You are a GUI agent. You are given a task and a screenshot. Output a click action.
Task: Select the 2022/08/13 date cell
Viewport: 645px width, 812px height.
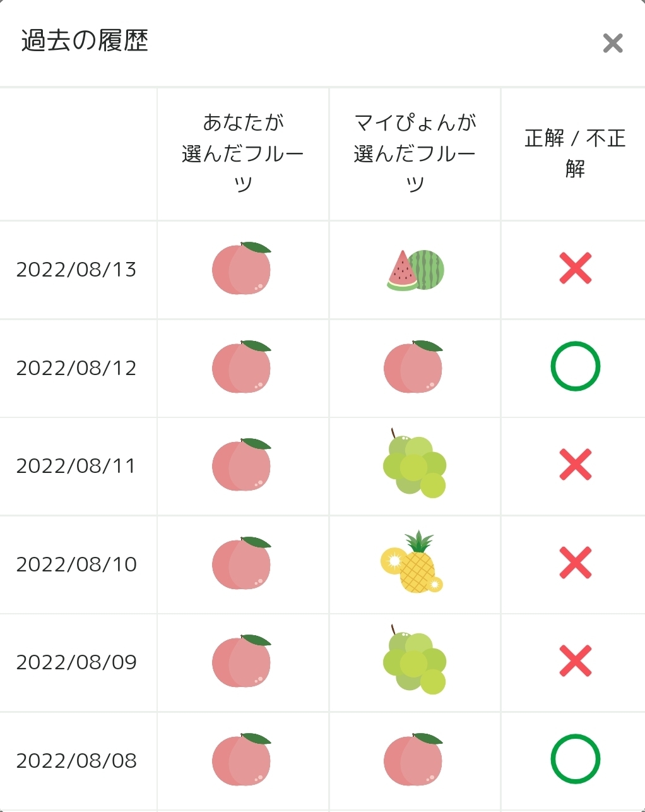(76, 270)
